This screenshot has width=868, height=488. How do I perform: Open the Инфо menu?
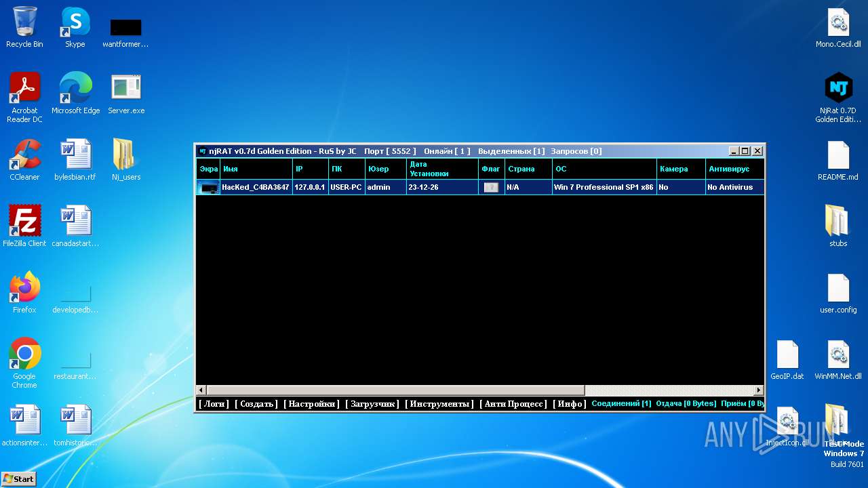point(570,404)
